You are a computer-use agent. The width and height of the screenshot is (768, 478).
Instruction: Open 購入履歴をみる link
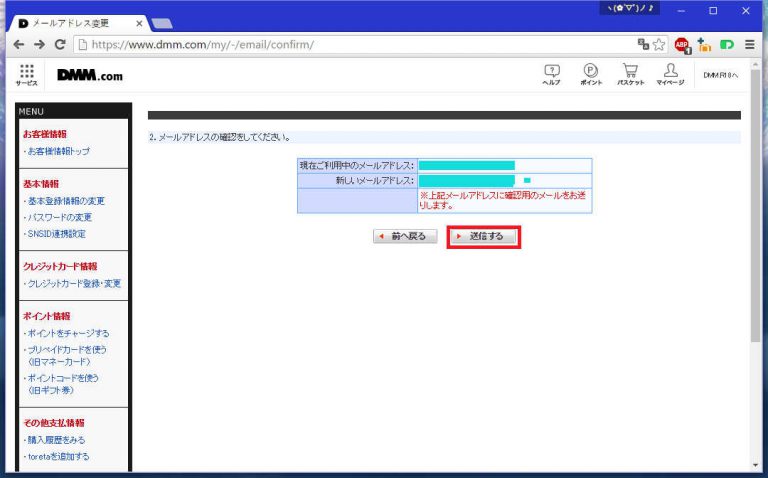56,440
